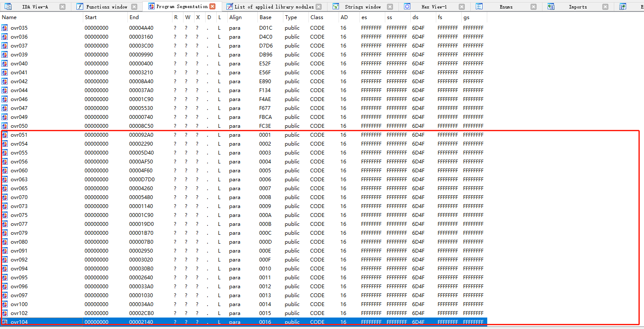Open the Imports tab
Screen dimensions: 644x329
pos(578,7)
